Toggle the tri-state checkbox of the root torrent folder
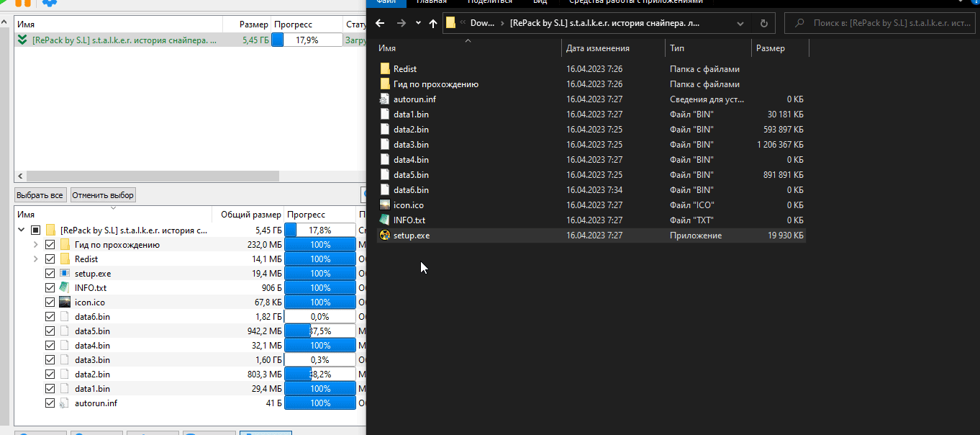Screen dimensions: 980x435 [35, 230]
